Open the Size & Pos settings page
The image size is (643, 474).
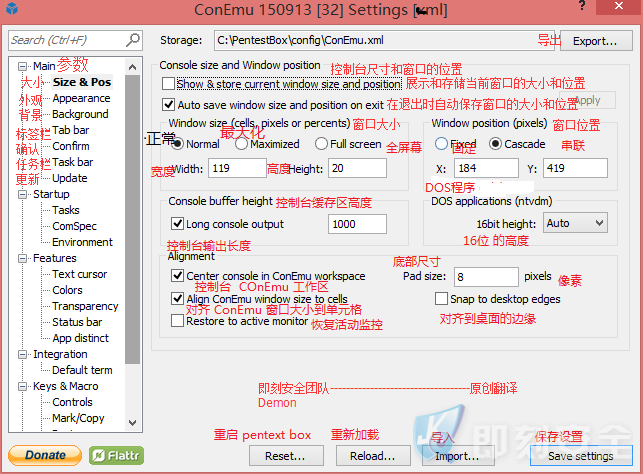[x=82, y=82]
